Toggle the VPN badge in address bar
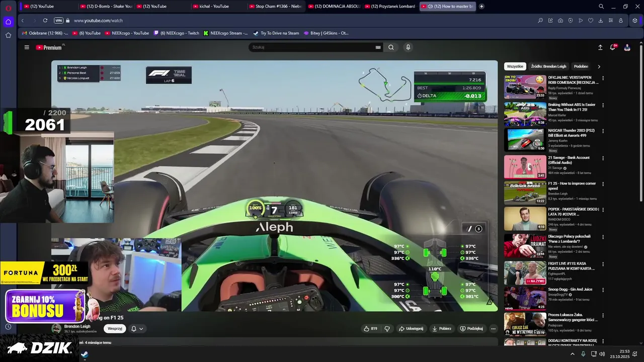Screen dimensions: 644x362 [58, 21]
